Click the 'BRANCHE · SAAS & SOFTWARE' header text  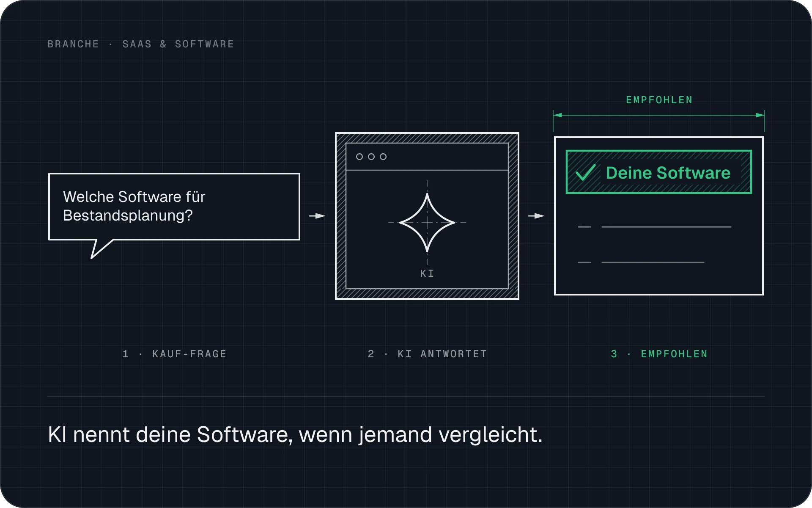(x=141, y=44)
